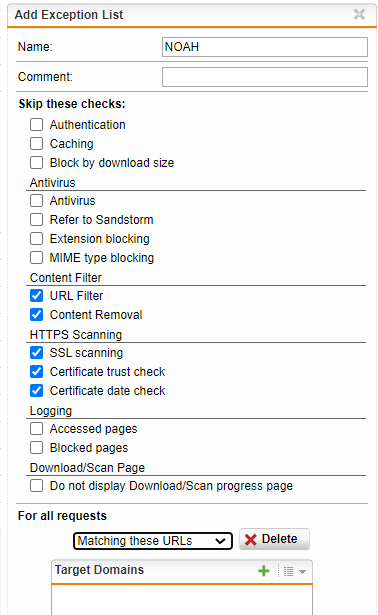The height and width of the screenshot is (615, 378).
Task: Close the Add Exception List dialog
Action: [359, 15]
